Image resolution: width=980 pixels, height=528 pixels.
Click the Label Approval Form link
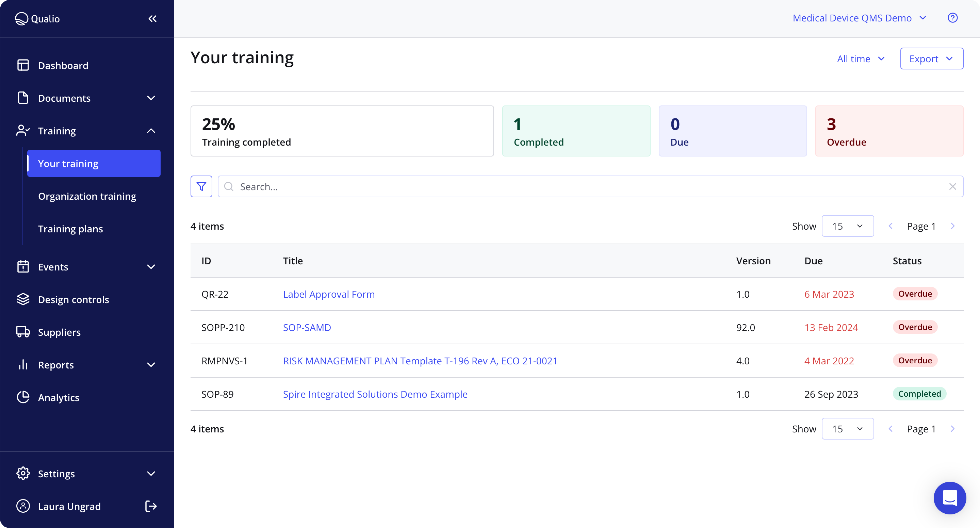click(328, 294)
